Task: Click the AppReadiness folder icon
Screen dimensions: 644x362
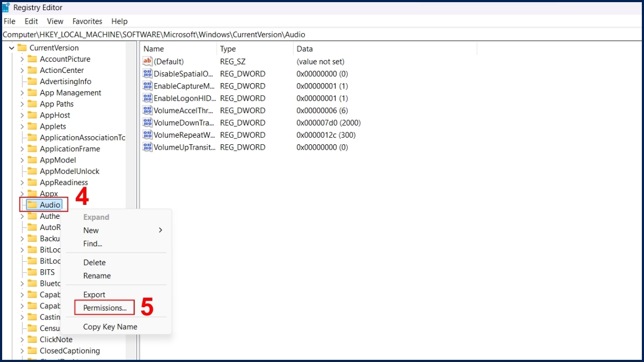Action: (32, 182)
